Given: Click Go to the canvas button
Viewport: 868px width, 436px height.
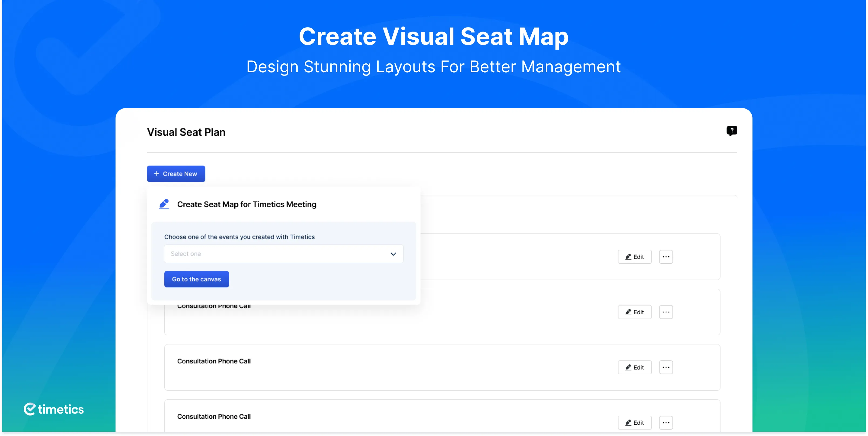Looking at the screenshot, I should tap(196, 279).
